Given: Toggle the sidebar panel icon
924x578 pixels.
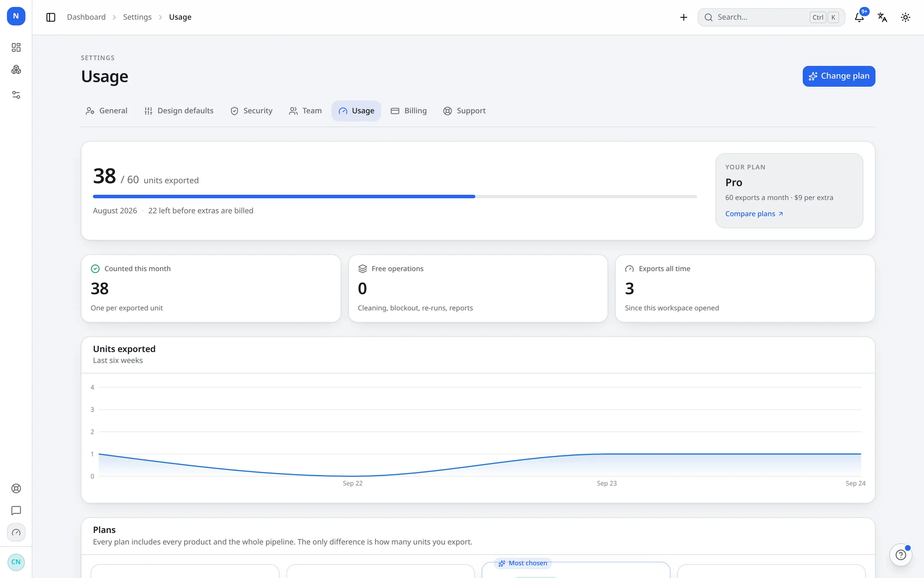Looking at the screenshot, I should tap(51, 17).
